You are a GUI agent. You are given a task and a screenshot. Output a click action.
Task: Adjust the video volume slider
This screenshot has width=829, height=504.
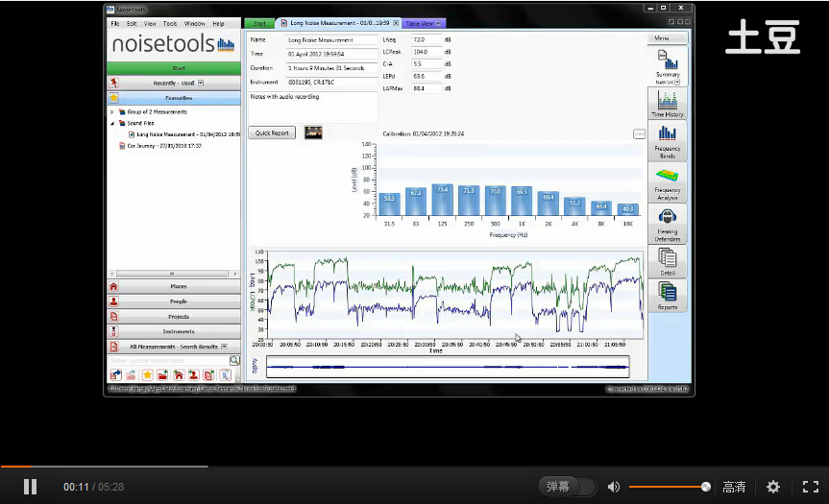click(670, 487)
